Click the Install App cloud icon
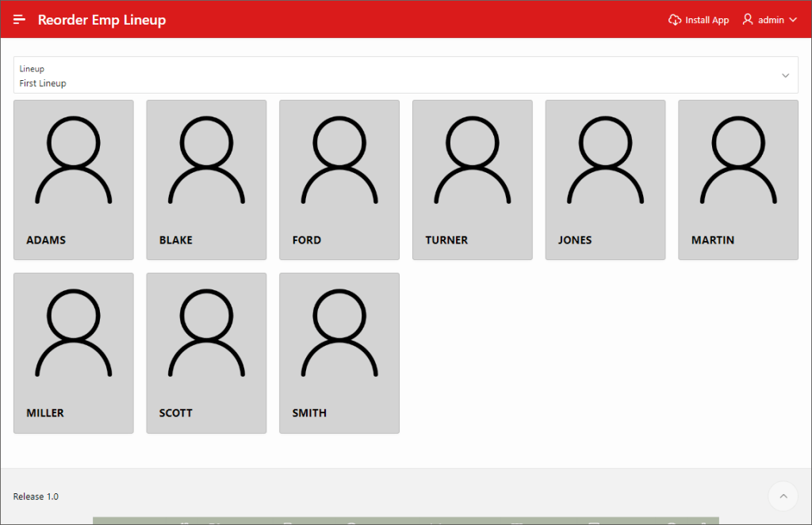812x525 pixels. [x=675, y=20]
